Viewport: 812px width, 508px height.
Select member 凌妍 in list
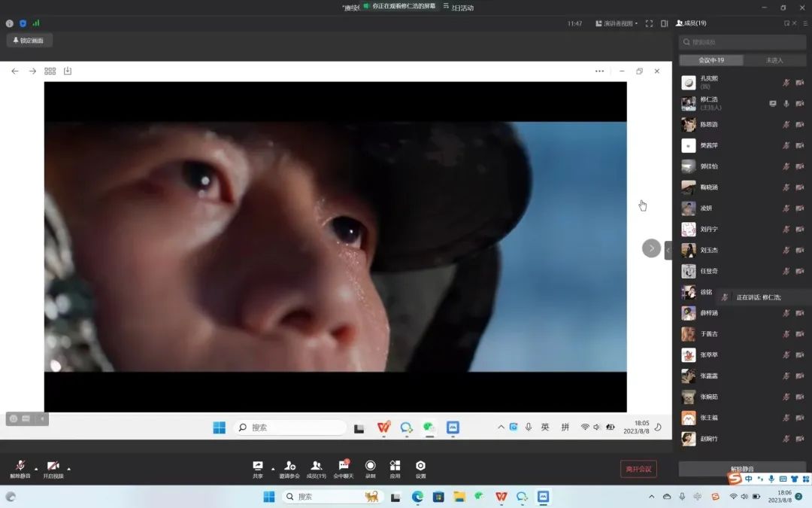(x=742, y=208)
